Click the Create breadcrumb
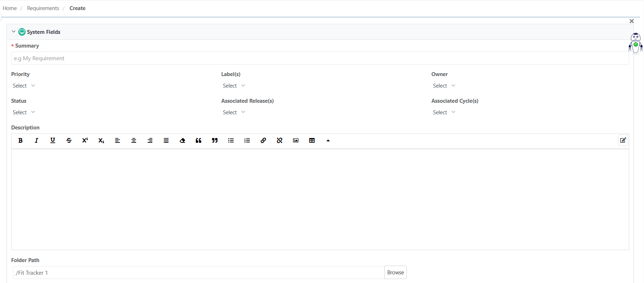The image size is (644, 283). click(77, 8)
